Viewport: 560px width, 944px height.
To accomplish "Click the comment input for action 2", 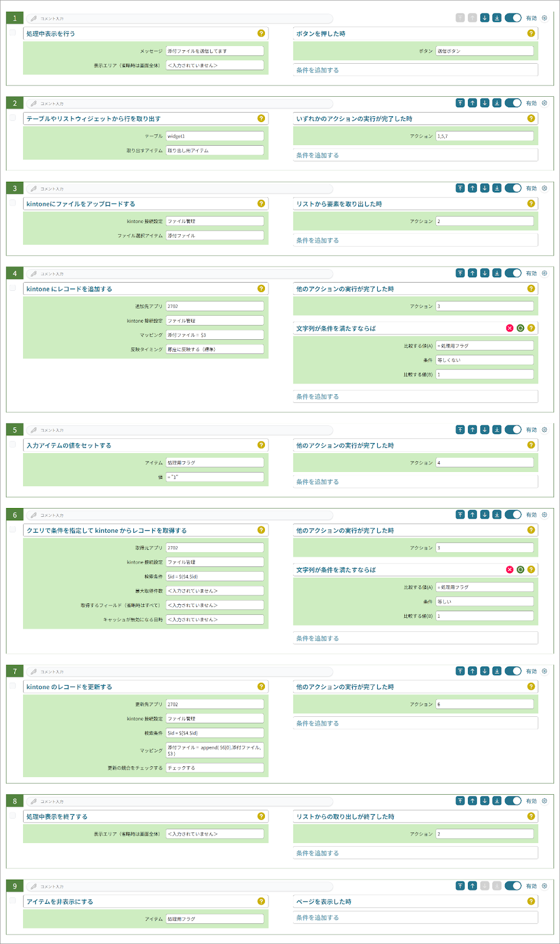I will pos(181,103).
